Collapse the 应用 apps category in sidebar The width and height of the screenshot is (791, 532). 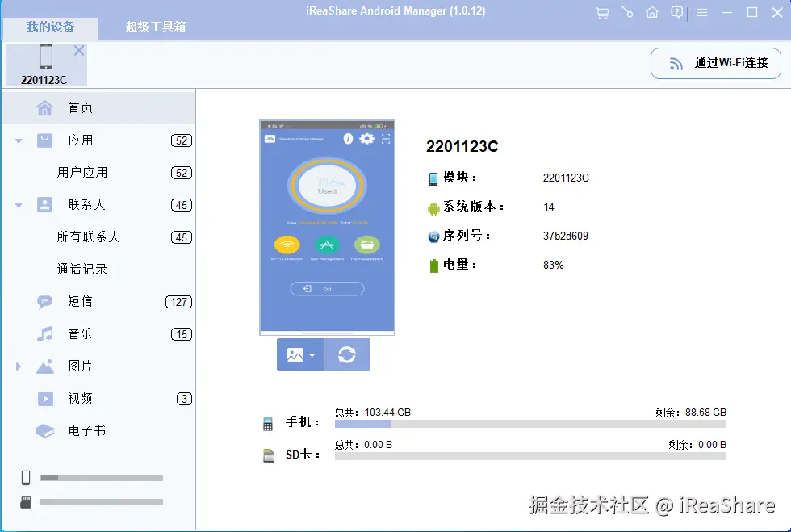[x=18, y=140]
